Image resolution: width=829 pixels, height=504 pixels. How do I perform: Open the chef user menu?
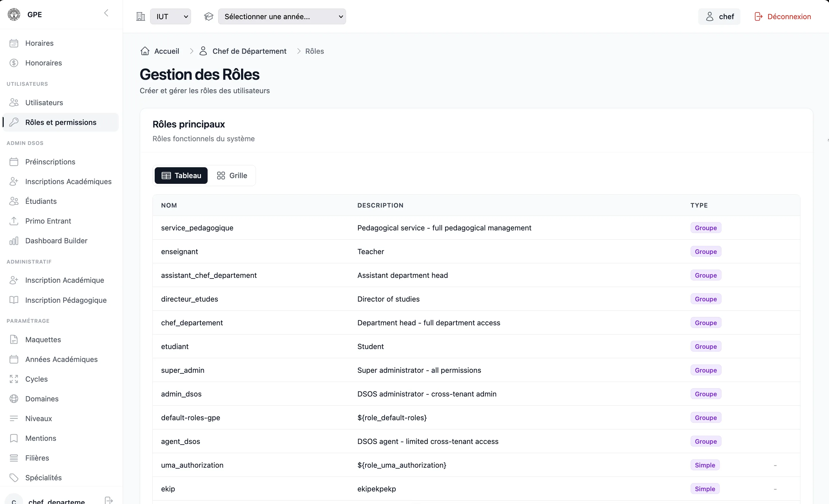719,17
